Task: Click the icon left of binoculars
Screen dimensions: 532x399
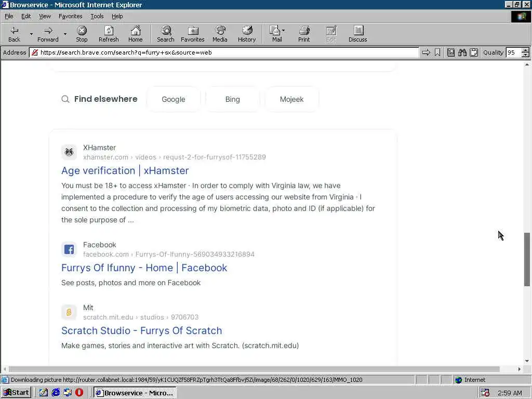Action: pyautogui.click(x=450, y=52)
